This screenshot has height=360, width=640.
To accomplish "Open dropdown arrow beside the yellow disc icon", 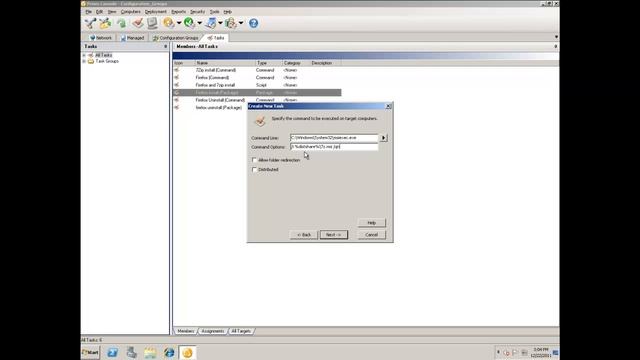I will coord(179,23).
